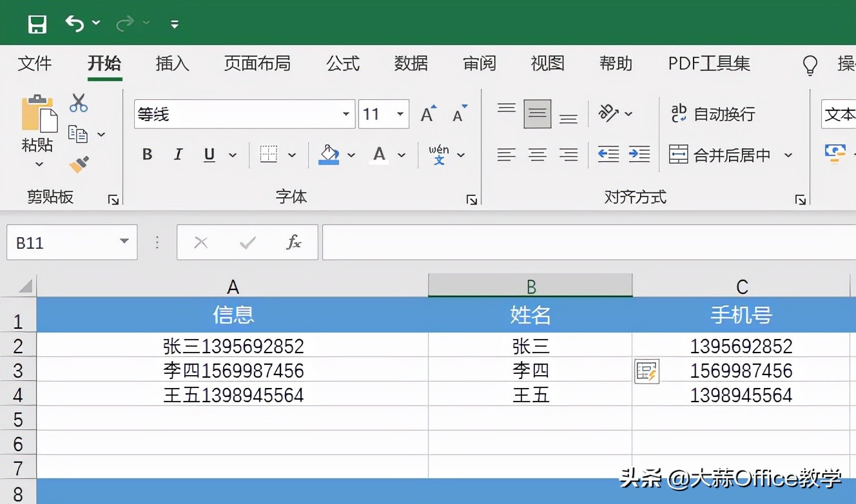Image resolution: width=856 pixels, height=504 pixels.
Task: Switch to the 数据 ribbon tab
Action: tap(411, 64)
